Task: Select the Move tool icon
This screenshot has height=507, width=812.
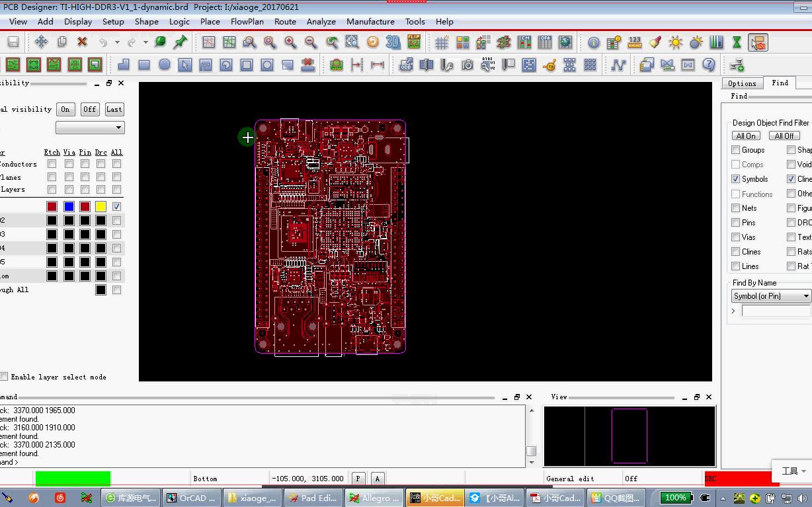Action: click(x=41, y=42)
